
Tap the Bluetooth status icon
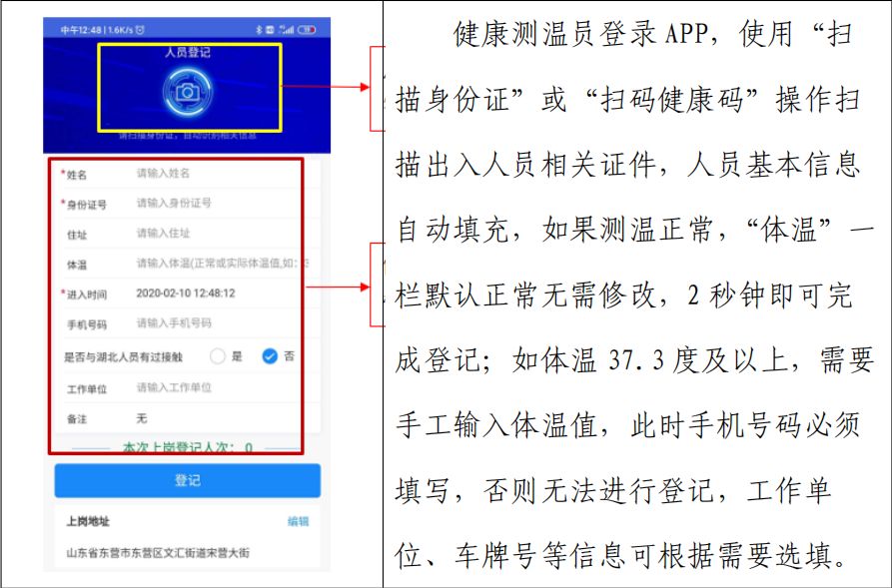(259, 30)
